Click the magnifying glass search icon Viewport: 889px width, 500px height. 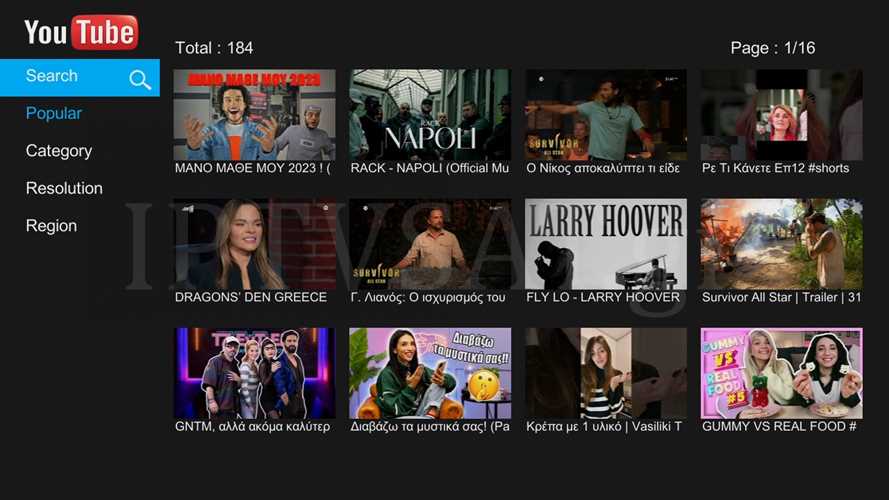pos(140,79)
